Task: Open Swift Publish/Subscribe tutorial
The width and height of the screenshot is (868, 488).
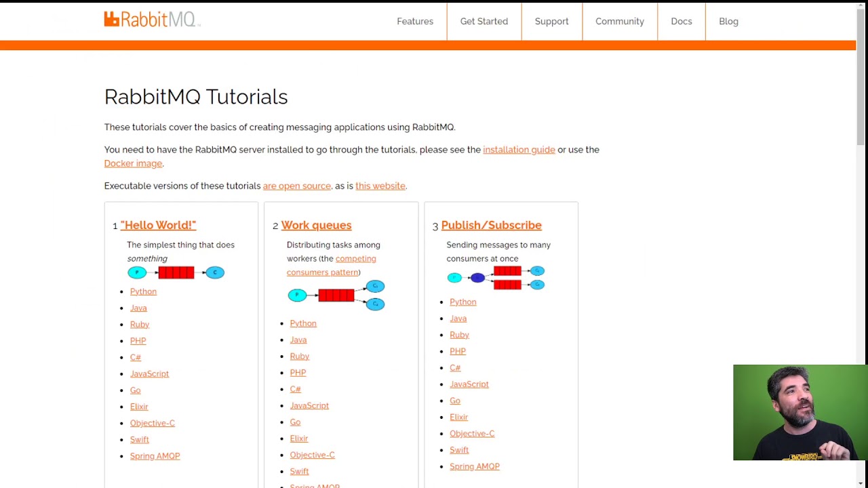Action: point(459,450)
